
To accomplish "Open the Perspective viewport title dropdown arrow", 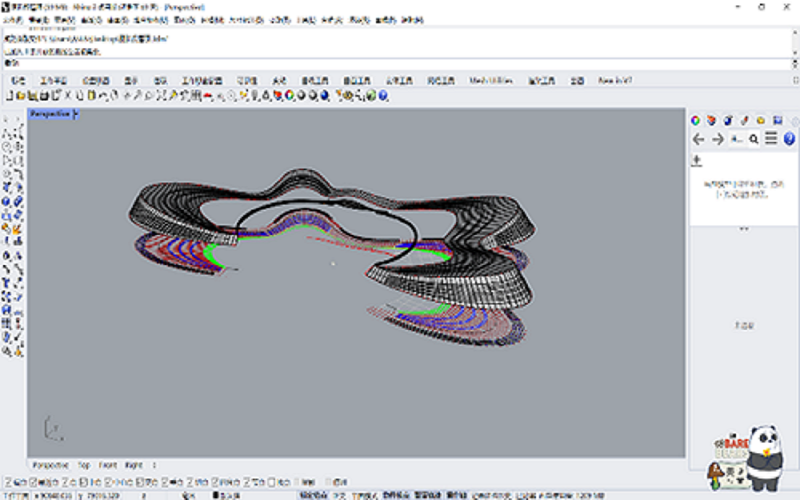I will 76,114.
